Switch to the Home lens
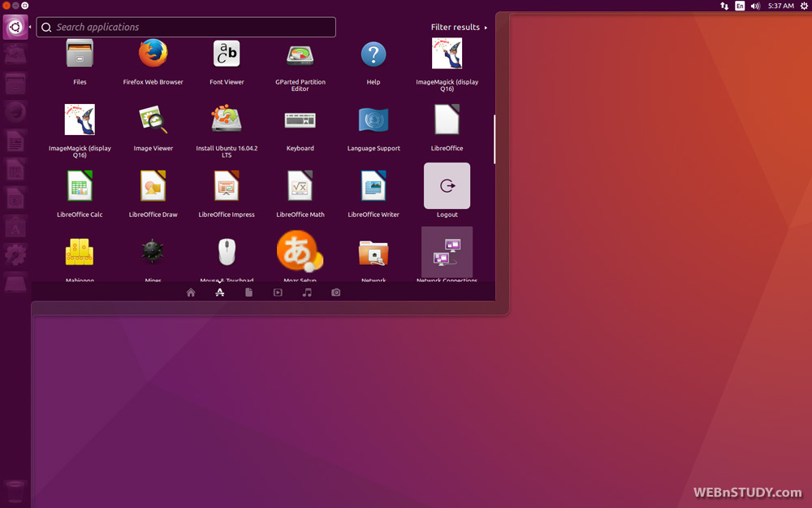Screen dimensions: 812x508 pyautogui.click(x=191, y=293)
